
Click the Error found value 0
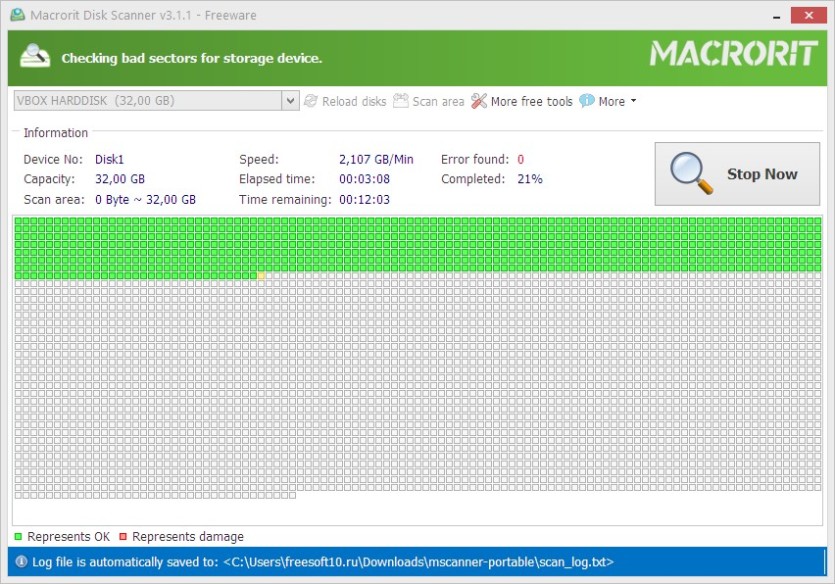tap(521, 159)
